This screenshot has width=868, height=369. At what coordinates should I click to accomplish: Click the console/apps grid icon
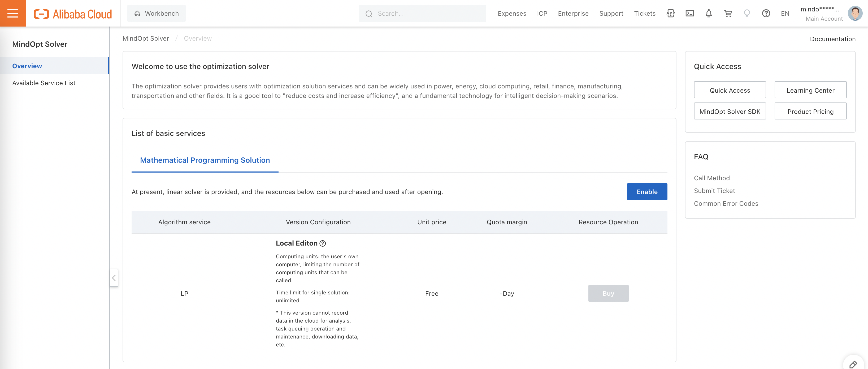point(670,13)
